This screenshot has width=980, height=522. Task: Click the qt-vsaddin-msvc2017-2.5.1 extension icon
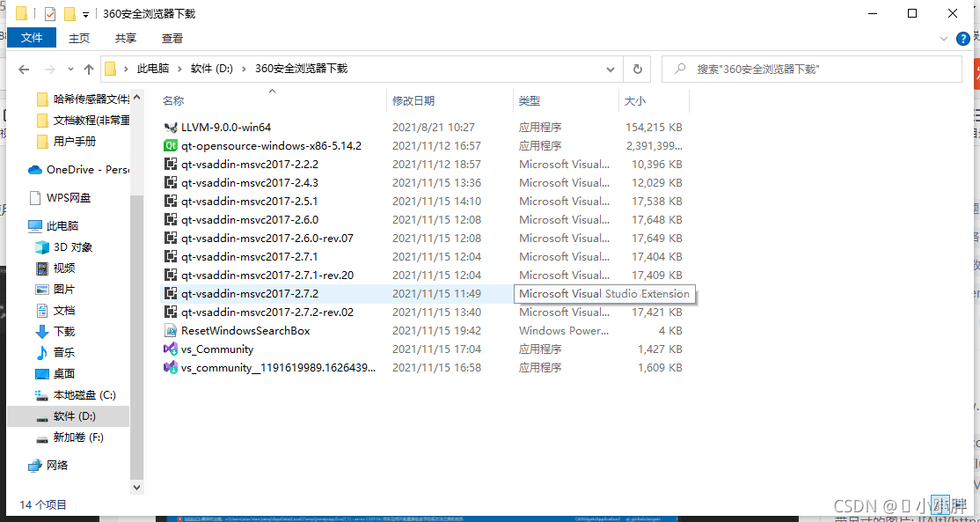(x=170, y=202)
